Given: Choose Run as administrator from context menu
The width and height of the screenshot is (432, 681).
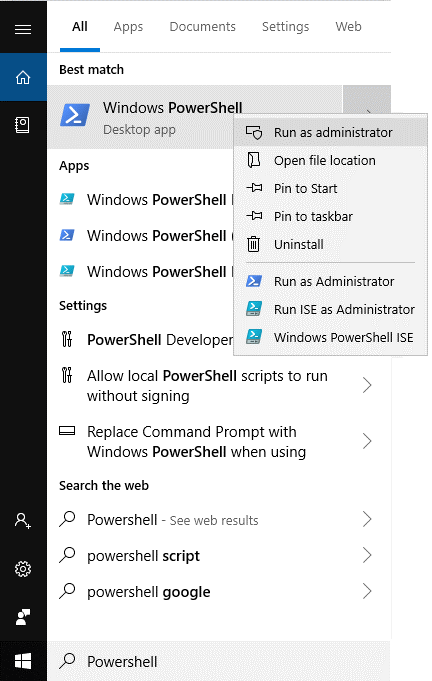Looking at the screenshot, I should click(330, 132).
